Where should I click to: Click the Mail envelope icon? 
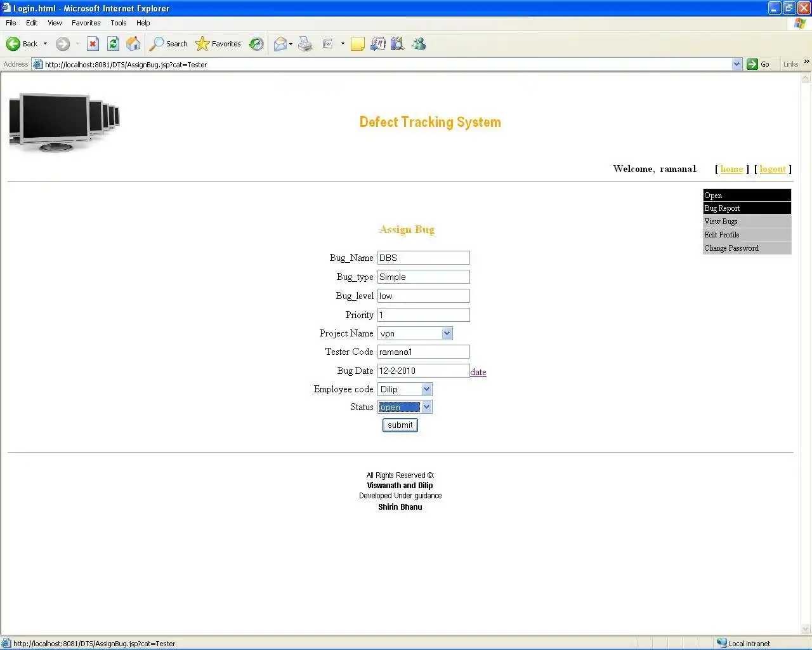pyautogui.click(x=280, y=44)
